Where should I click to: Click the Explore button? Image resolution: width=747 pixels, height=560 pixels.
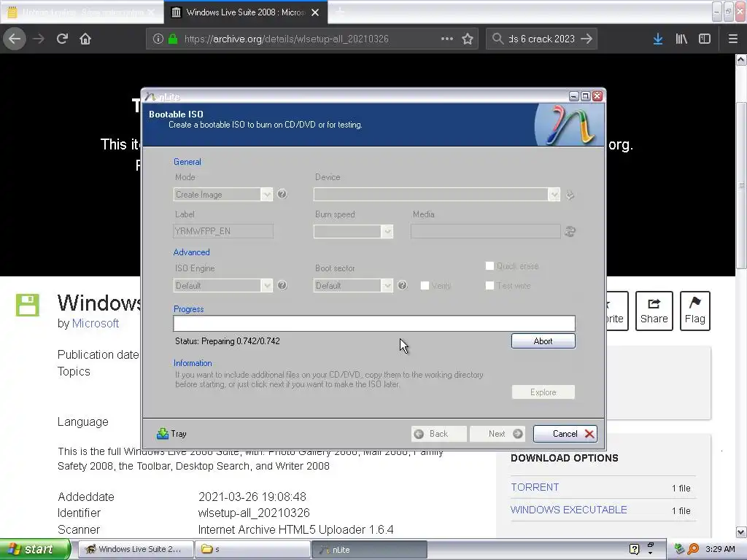tap(543, 392)
